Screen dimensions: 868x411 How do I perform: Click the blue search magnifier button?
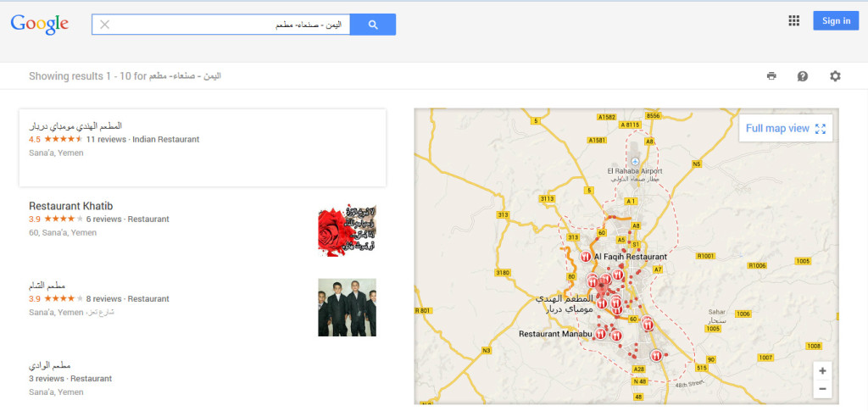[x=373, y=25]
